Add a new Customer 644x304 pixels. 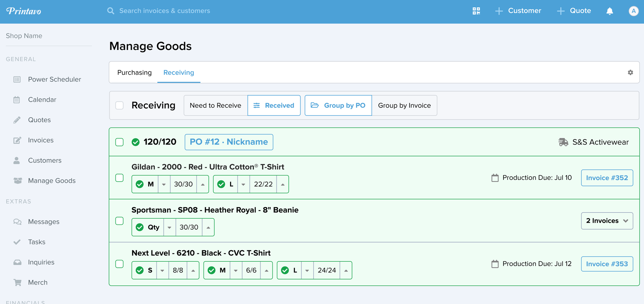[518, 11]
